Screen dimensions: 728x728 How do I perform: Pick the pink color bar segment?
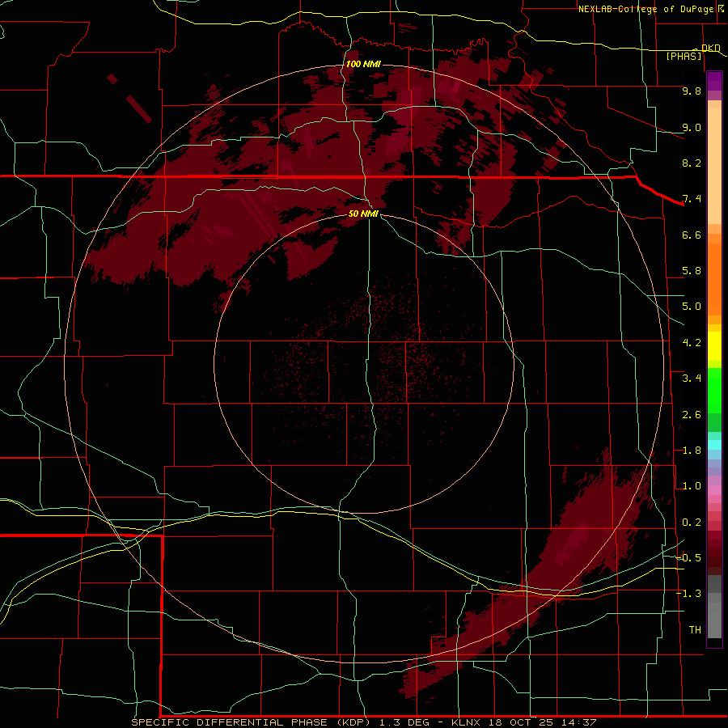point(714,490)
